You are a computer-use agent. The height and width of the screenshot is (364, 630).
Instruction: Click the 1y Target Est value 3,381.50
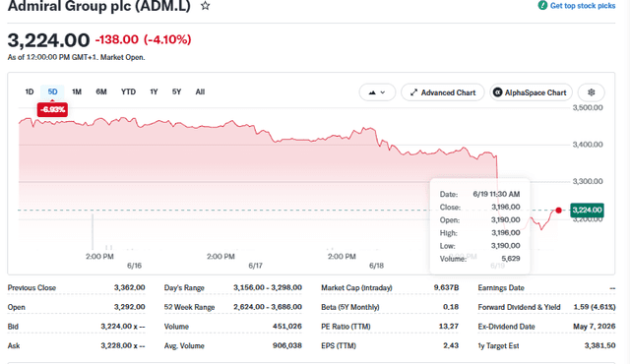(599, 345)
